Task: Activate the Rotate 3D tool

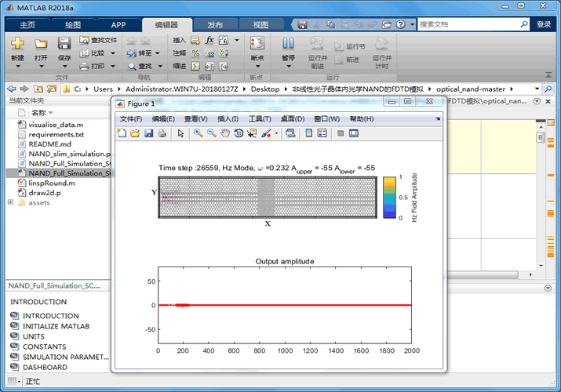Action: (239, 133)
